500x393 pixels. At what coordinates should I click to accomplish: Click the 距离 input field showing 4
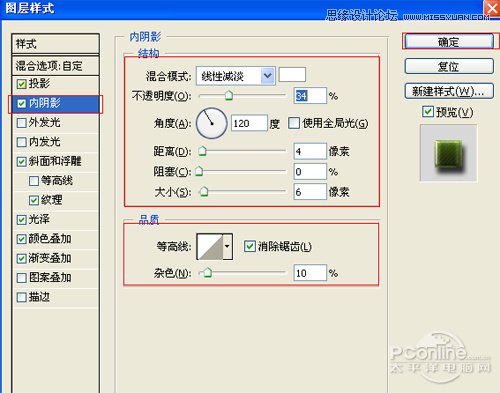[310, 152]
